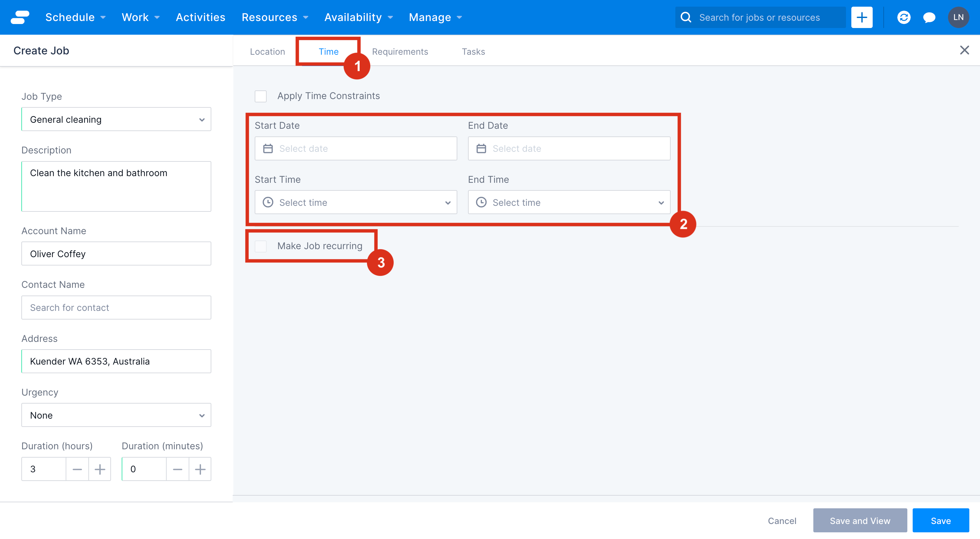Open the Start Time select dropdown
This screenshot has height=539, width=980.
[x=447, y=202]
